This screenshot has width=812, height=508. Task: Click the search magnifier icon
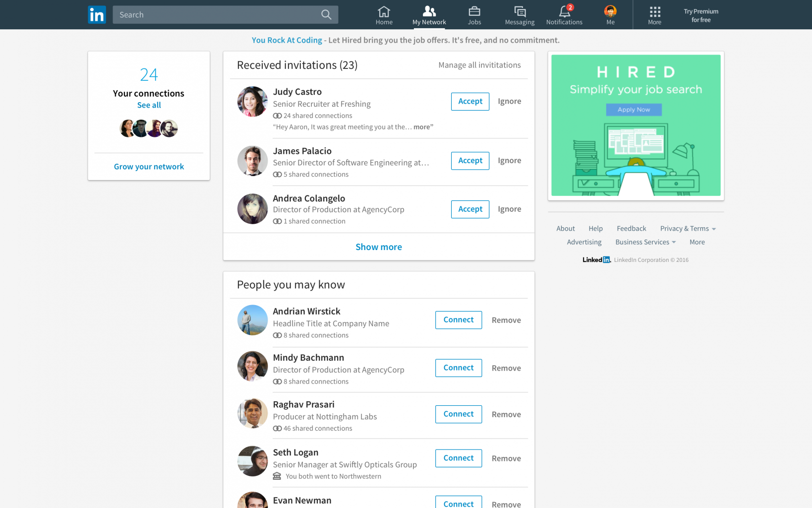coord(326,15)
